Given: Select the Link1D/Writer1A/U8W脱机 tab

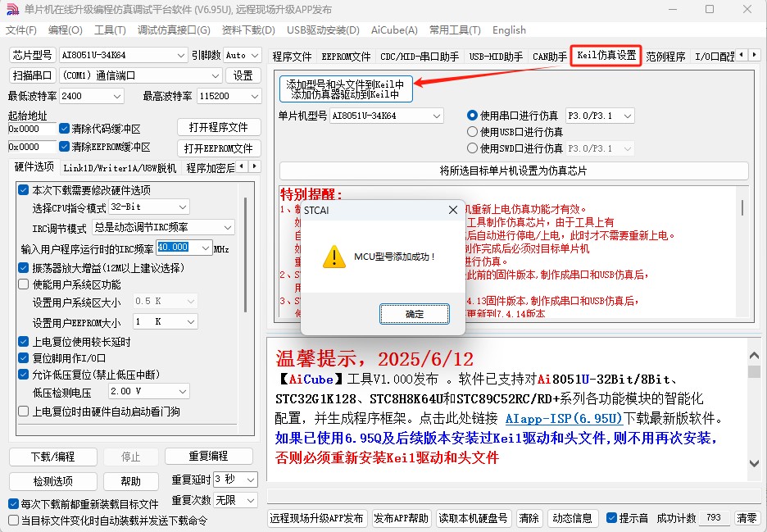Looking at the screenshot, I should [x=120, y=168].
